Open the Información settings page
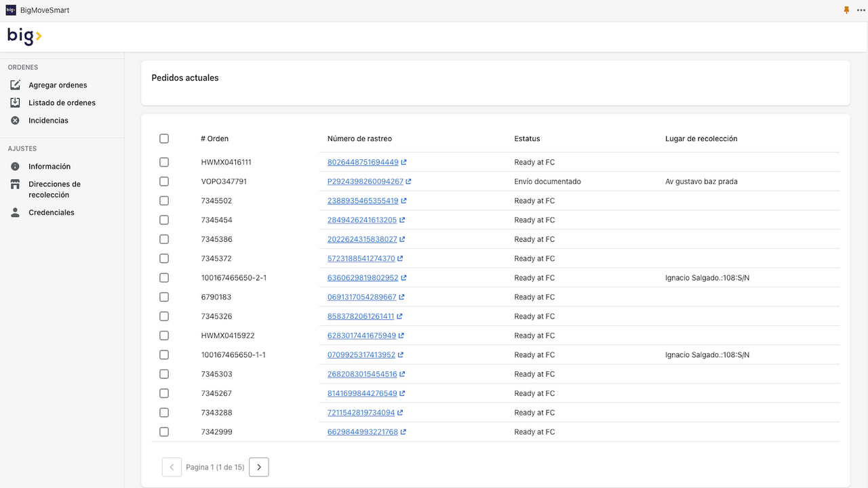 [x=50, y=167]
